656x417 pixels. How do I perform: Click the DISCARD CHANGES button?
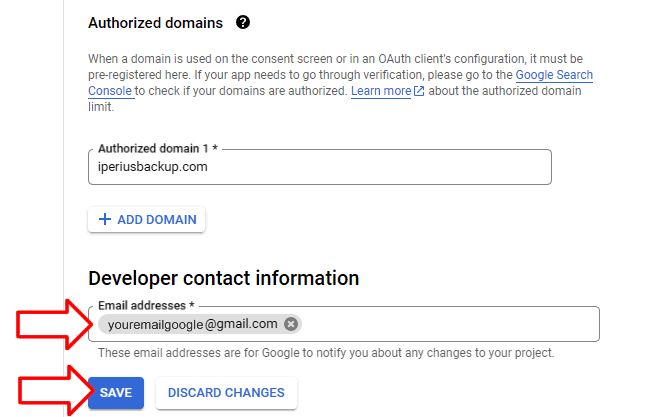226,393
